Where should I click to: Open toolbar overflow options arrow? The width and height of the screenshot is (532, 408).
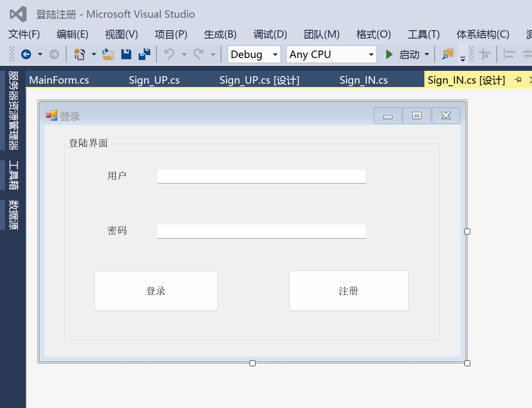[463, 59]
